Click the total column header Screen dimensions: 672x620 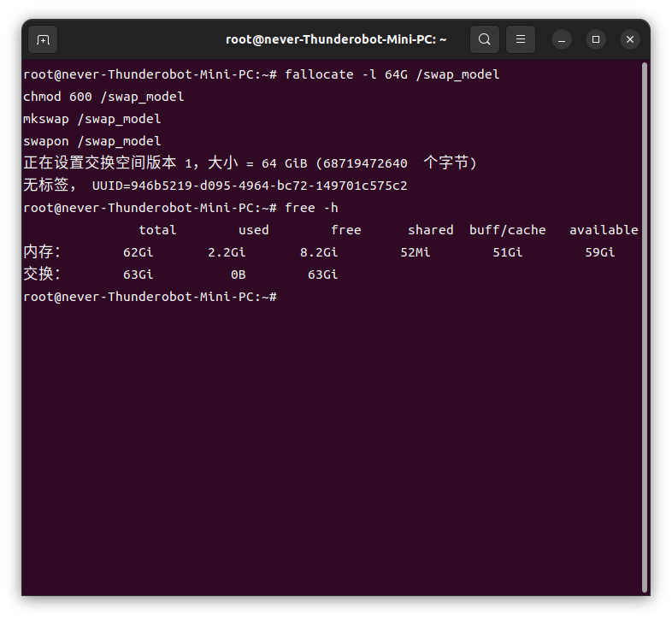157,230
